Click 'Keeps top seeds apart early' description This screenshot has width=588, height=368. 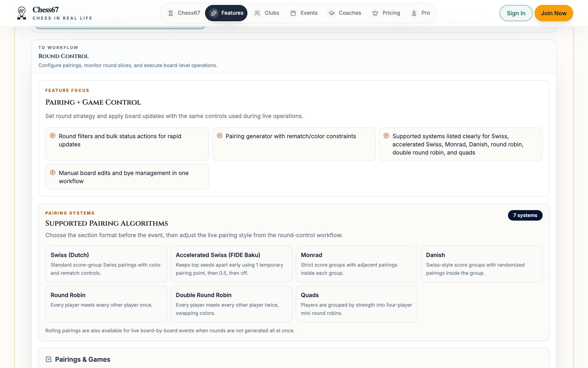coord(229,269)
